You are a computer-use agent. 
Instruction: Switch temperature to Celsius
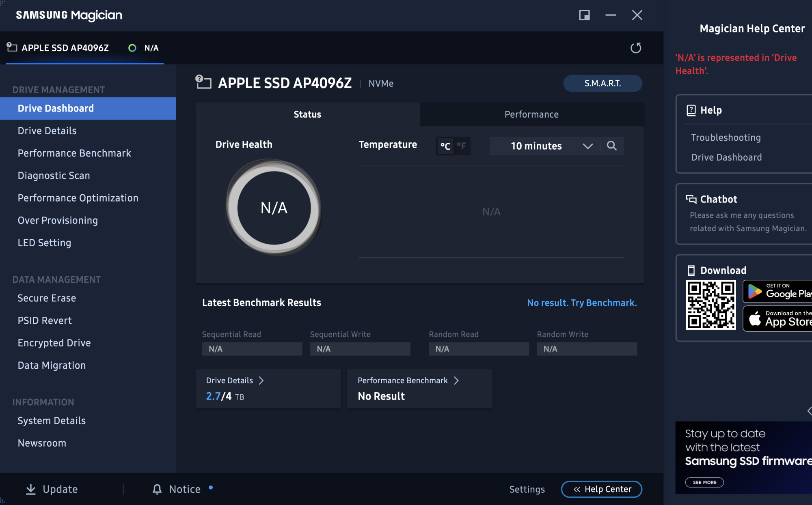[x=445, y=146]
